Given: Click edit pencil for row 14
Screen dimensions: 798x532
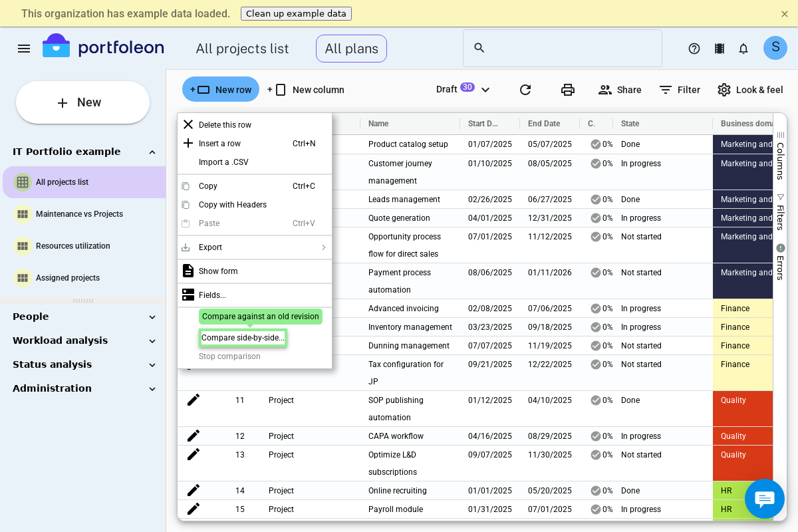Looking at the screenshot, I should click(194, 490).
